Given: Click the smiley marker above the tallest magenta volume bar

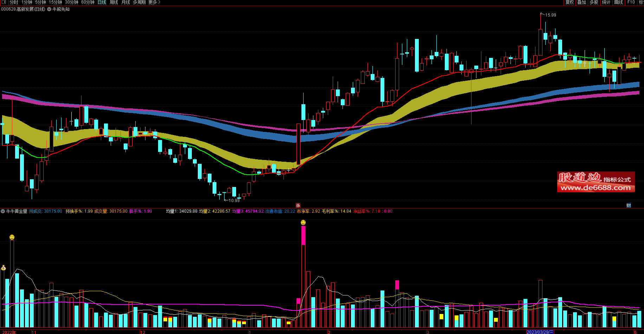Looking at the screenshot, I should tap(303, 222).
